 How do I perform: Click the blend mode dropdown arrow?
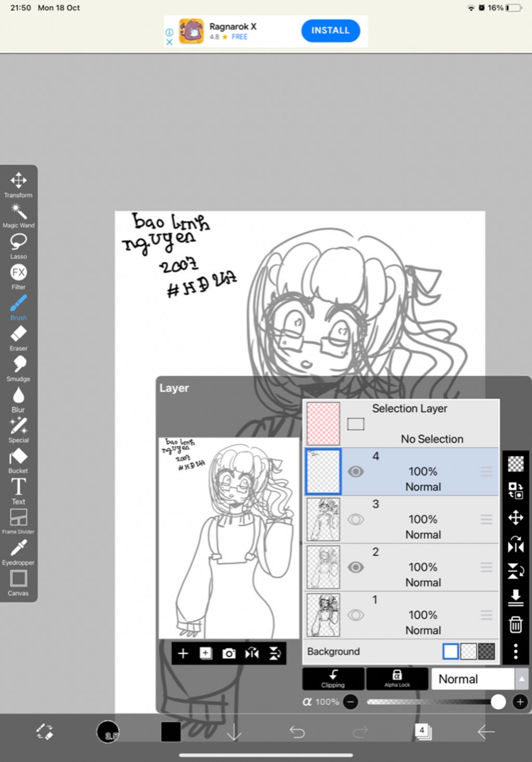pos(522,679)
